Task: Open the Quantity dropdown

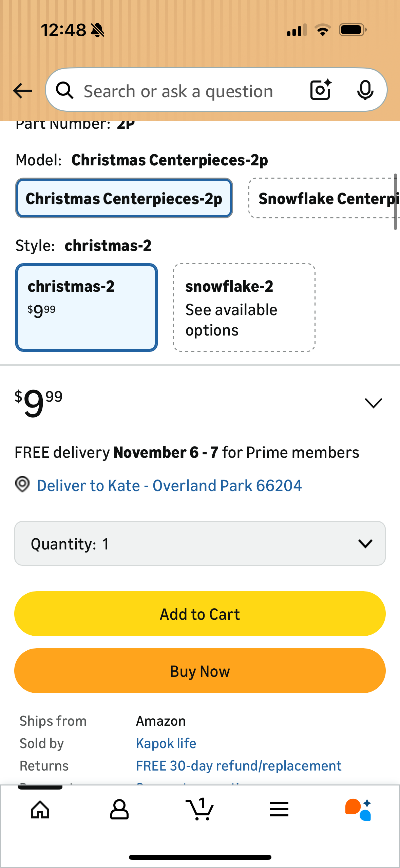Action: click(x=200, y=543)
